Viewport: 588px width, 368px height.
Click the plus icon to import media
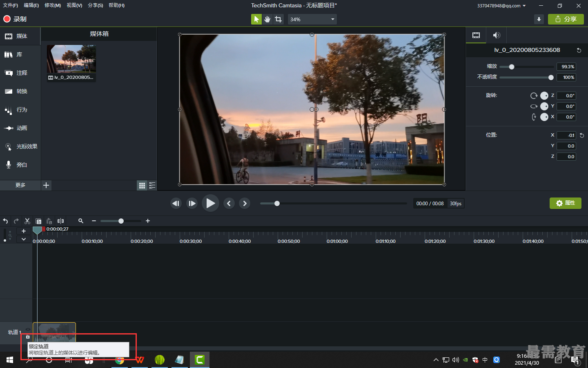[46, 185]
